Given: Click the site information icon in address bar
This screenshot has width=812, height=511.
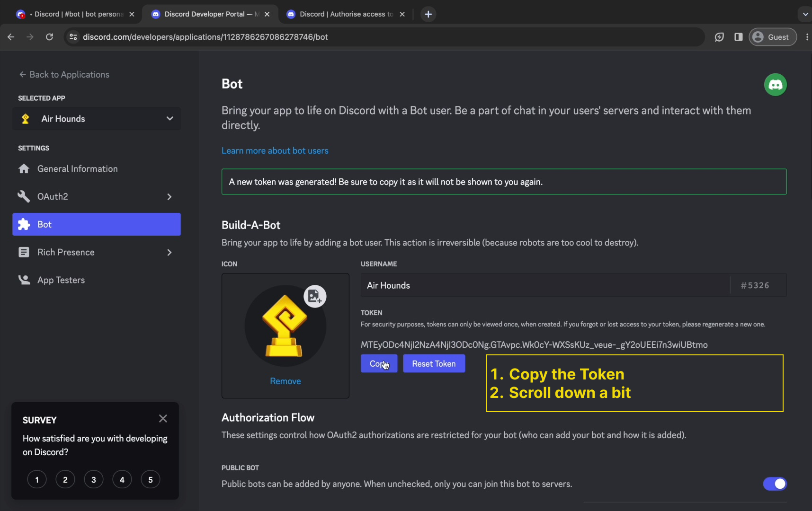Looking at the screenshot, I should pyautogui.click(x=73, y=37).
